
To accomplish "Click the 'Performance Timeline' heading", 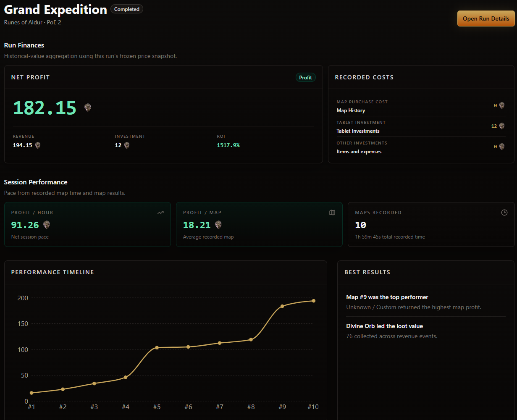I will 52,272.
